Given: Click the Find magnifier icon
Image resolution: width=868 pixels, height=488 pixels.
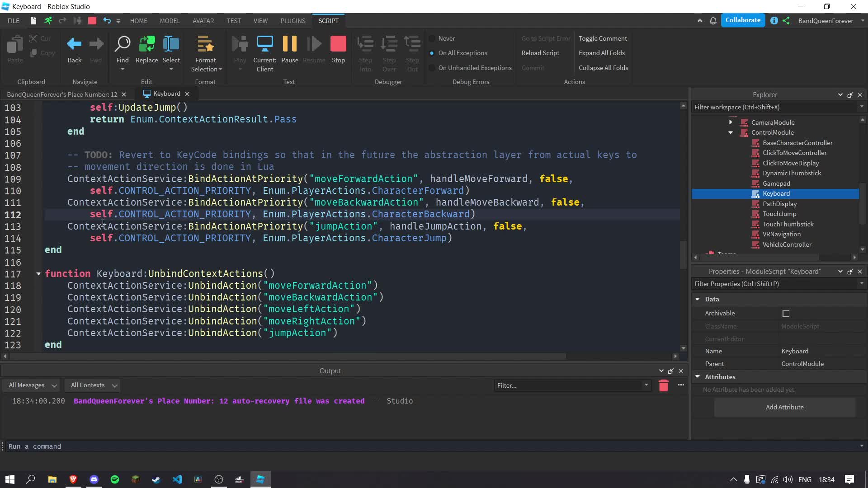Looking at the screenshot, I should pos(123,44).
